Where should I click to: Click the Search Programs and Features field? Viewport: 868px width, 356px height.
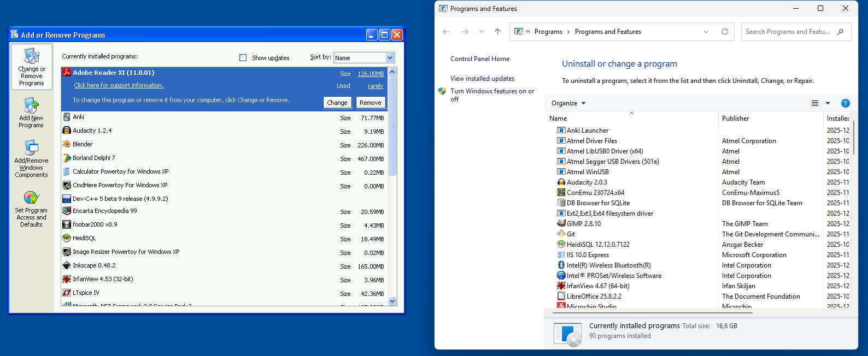coord(788,32)
